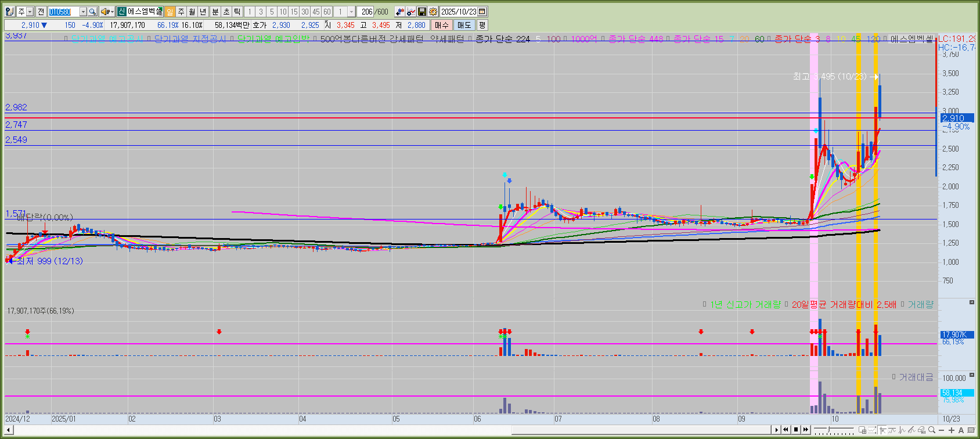Screen dimensions: 980x439
Task: Click the line-chart indicator icon
Action: tap(411, 12)
